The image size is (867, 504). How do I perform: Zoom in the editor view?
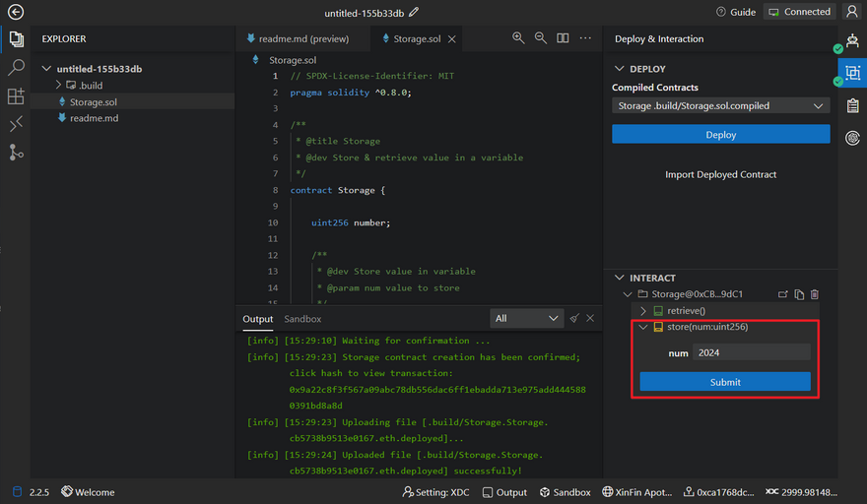[518, 37]
